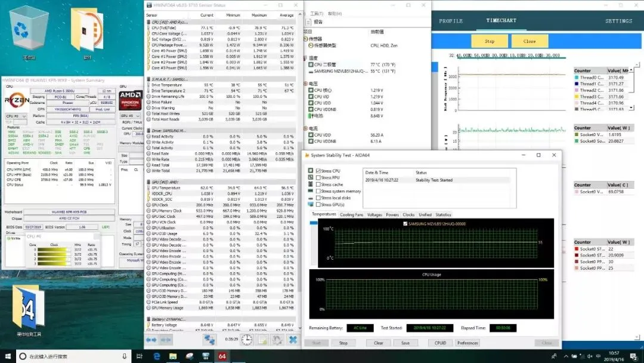This screenshot has height=363, width=644.
Task: Uncheck the Stress CPU checkbox
Action: pos(318,171)
